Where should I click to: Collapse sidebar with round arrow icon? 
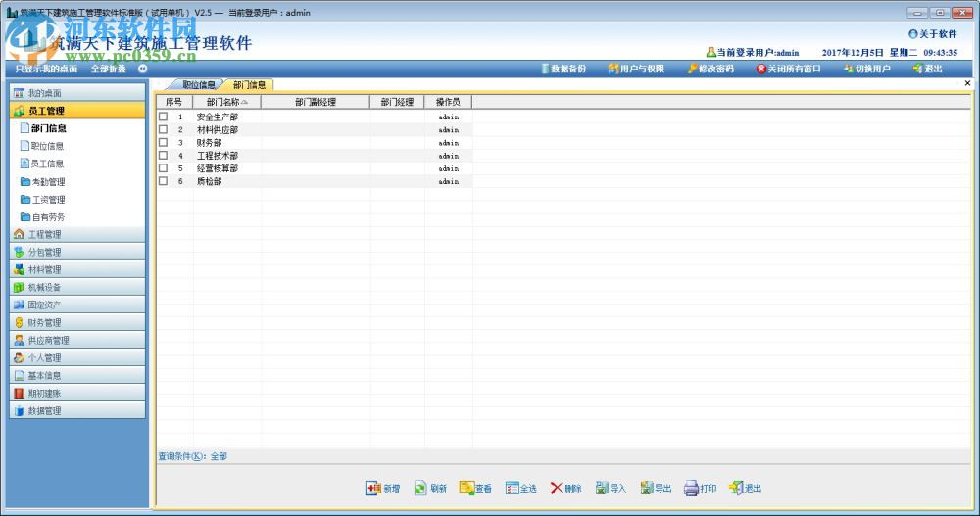pyautogui.click(x=142, y=69)
